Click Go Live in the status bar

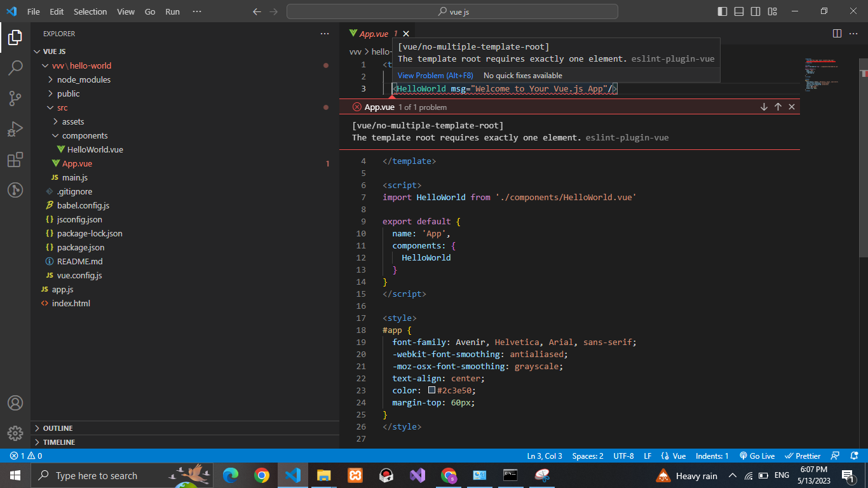(757, 456)
